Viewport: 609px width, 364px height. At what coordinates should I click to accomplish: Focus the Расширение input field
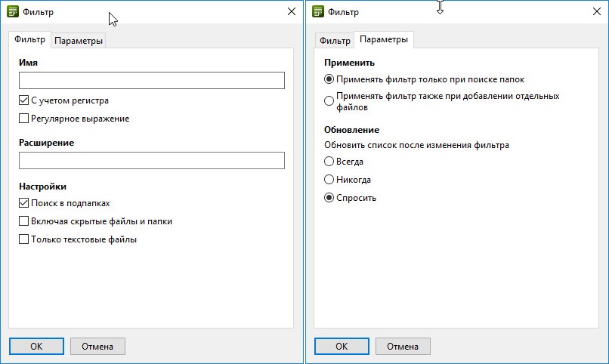point(151,160)
